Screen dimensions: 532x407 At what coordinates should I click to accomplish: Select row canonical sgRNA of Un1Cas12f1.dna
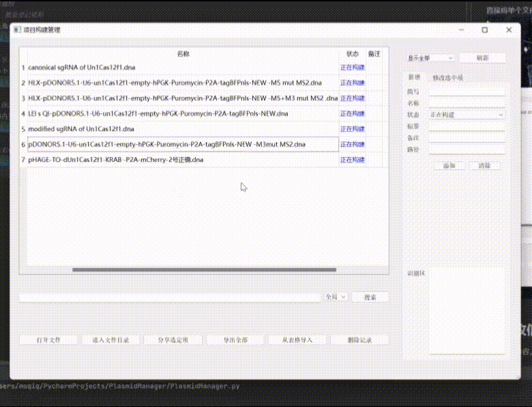click(x=183, y=68)
